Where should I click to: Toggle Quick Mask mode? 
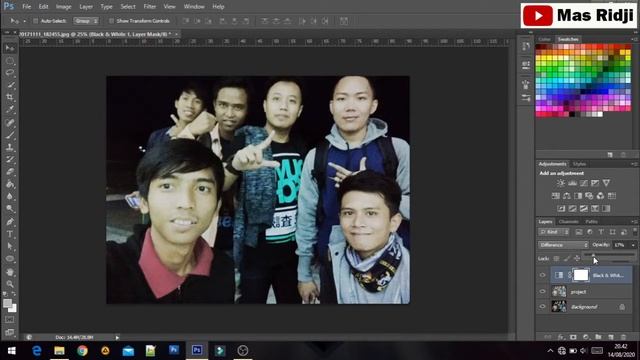(10, 320)
